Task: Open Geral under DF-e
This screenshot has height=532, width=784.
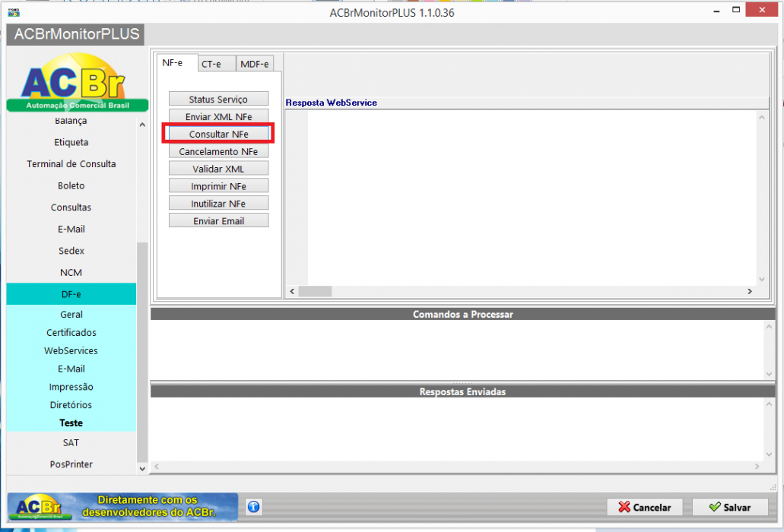Action: (71, 314)
